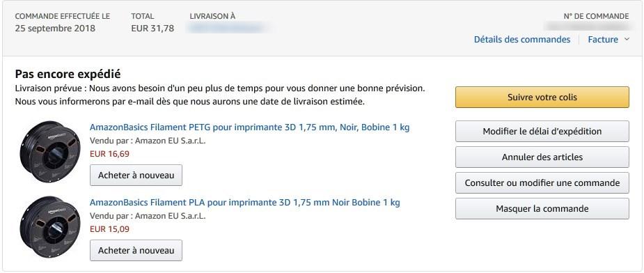Open the AmazonBasics Filament PLA product link
This screenshot has height=273, width=644.
click(x=245, y=202)
